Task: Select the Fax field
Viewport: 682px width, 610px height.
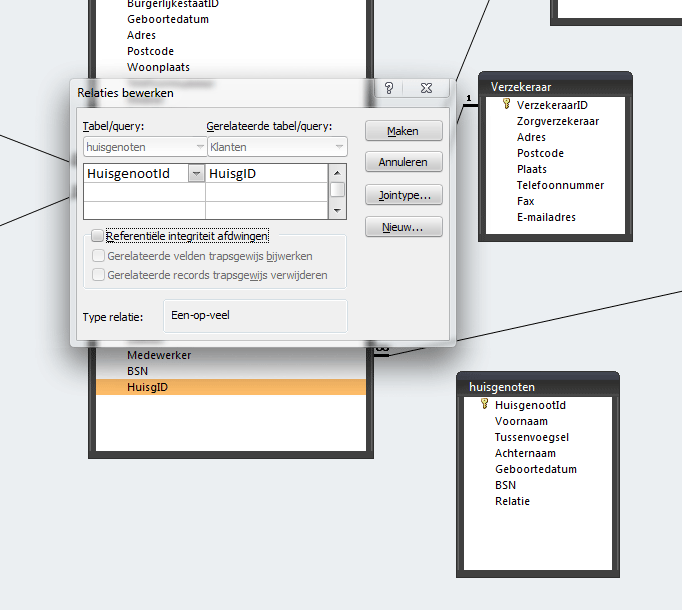Action: point(525,201)
